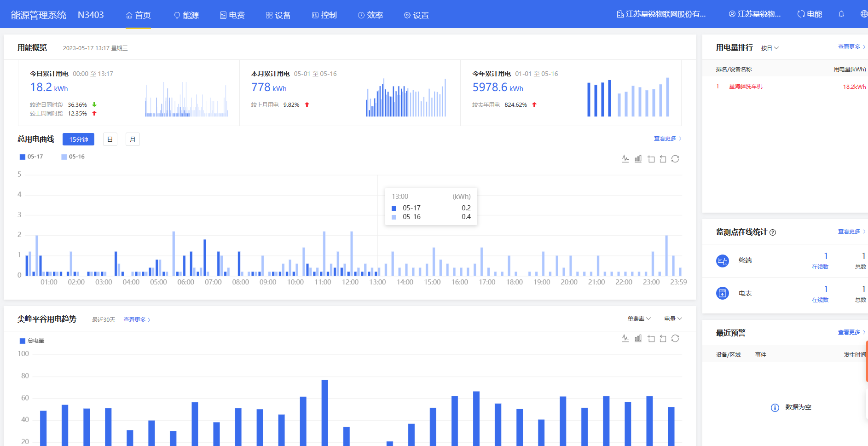Click the green down arrow beside 36.36%

pos(94,105)
